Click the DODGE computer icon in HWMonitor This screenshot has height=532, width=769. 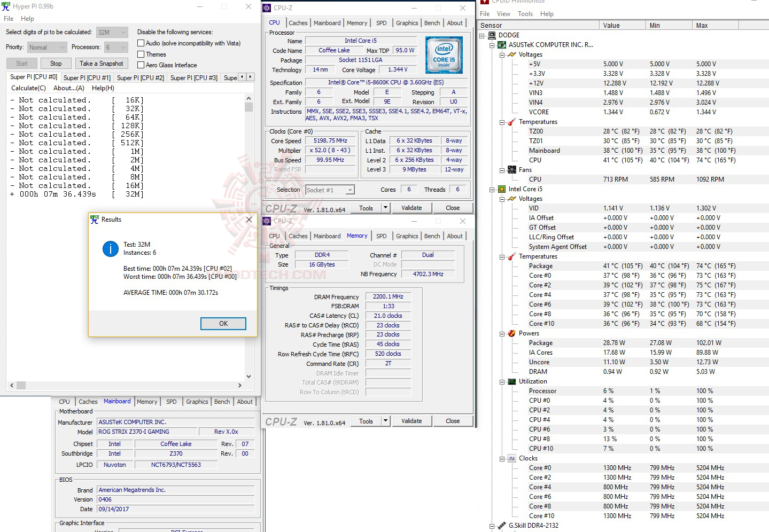[x=492, y=35]
